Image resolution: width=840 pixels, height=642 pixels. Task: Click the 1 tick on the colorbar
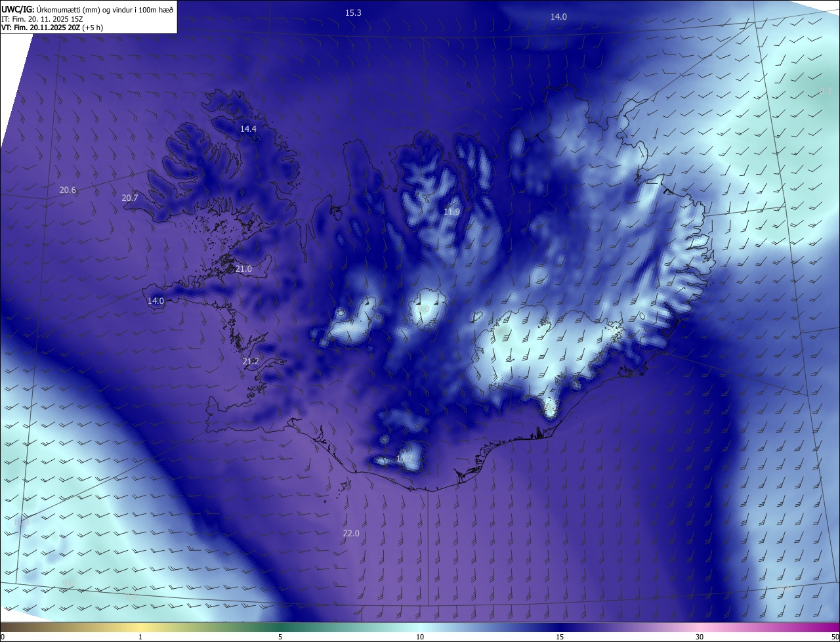coord(140,637)
